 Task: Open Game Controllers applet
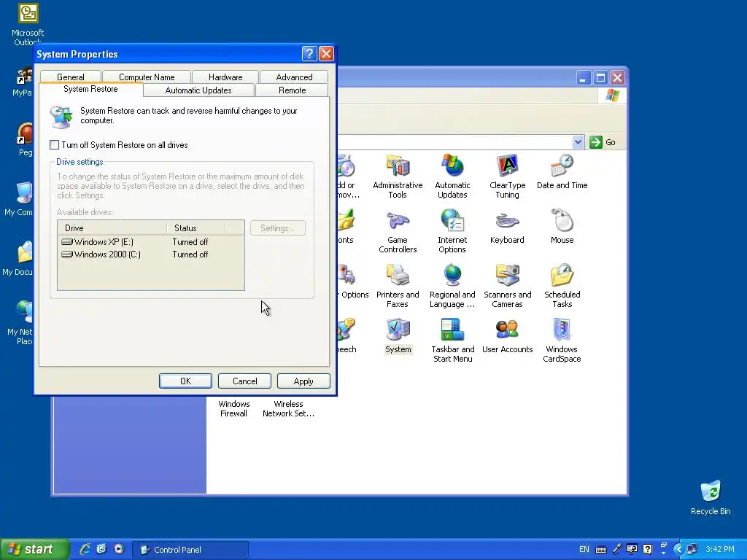(398, 231)
